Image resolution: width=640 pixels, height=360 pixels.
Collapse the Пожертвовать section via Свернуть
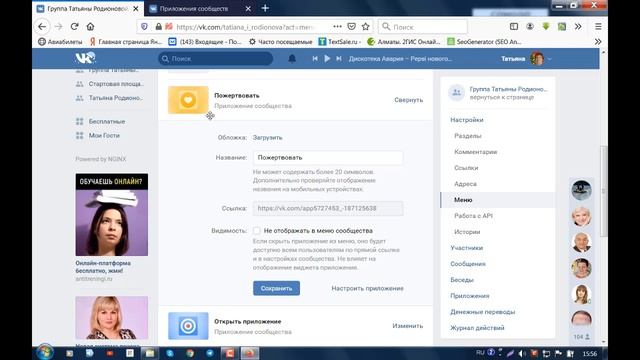tap(409, 100)
